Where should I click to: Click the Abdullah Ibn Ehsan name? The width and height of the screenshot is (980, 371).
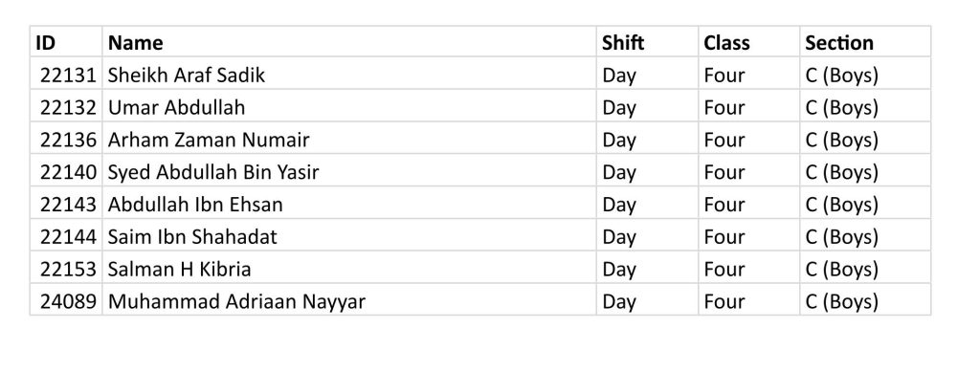point(195,205)
